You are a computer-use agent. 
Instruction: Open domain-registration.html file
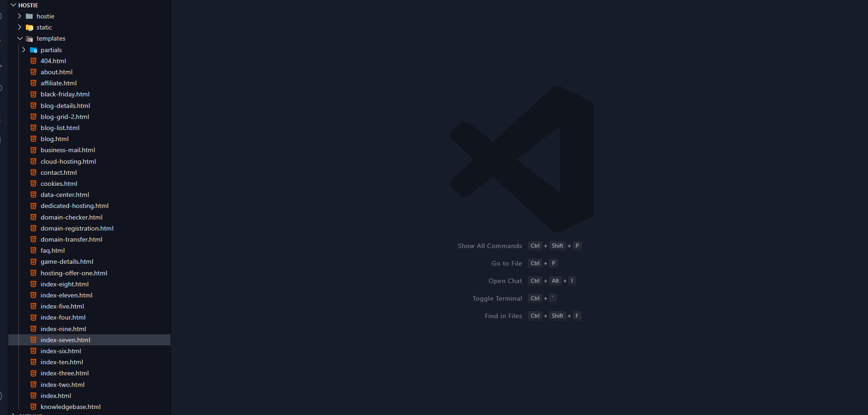tap(77, 228)
